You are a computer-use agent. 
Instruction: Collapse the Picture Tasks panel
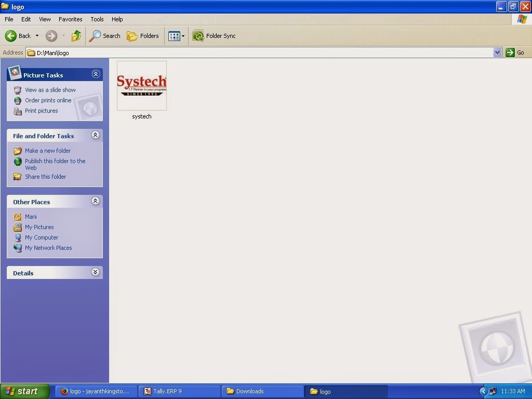click(x=96, y=74)
